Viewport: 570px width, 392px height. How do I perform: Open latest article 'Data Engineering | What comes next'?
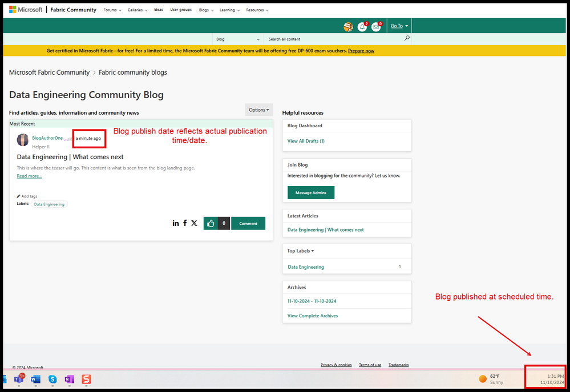coord(325,230)
